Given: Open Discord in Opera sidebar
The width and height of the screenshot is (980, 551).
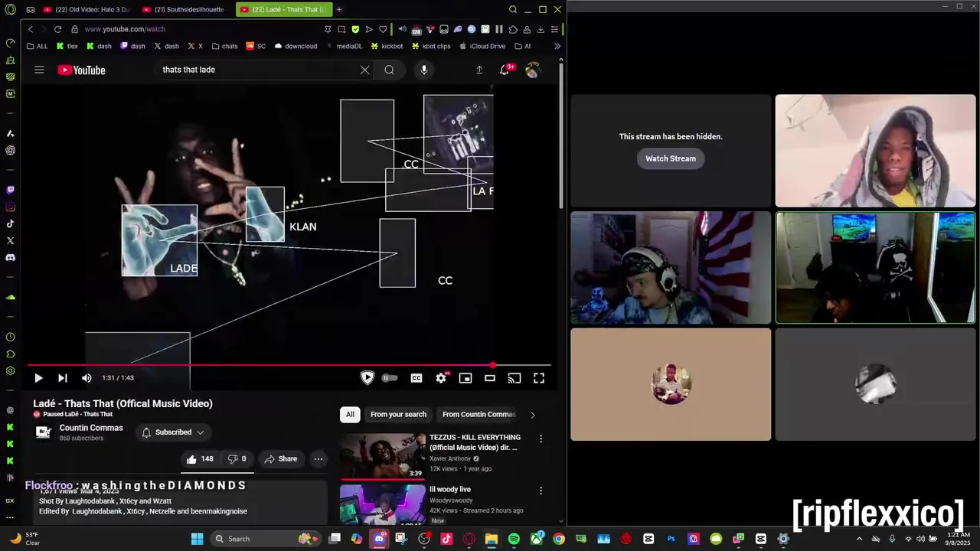Looking at the screenshot, I should tap(10, 258).
